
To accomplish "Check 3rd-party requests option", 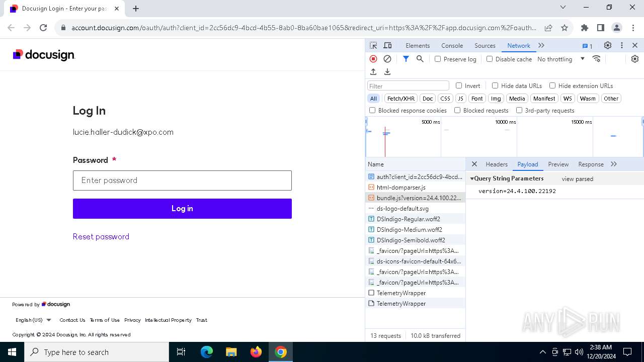I will 519,110.
